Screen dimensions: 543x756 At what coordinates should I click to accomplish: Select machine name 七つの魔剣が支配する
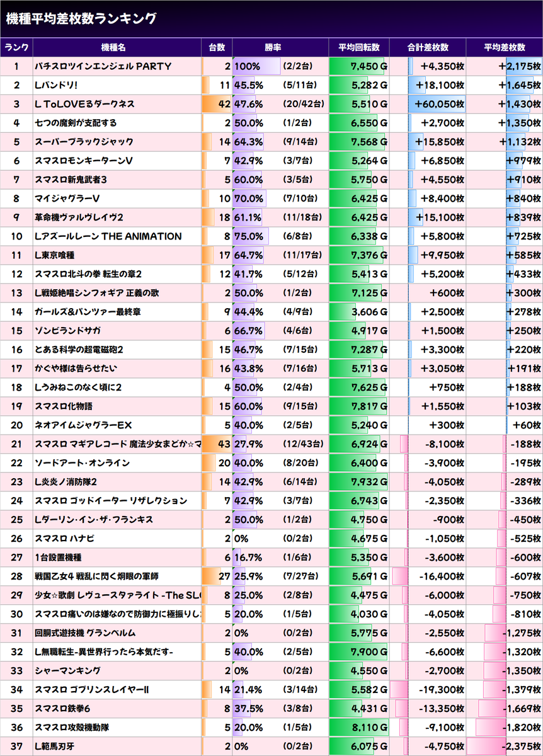(76, 123)
